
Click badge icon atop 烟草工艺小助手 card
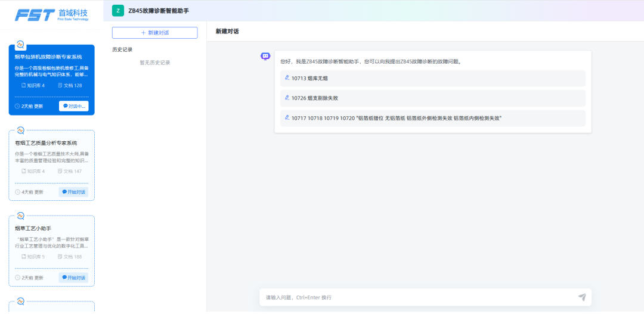point(20,216)
